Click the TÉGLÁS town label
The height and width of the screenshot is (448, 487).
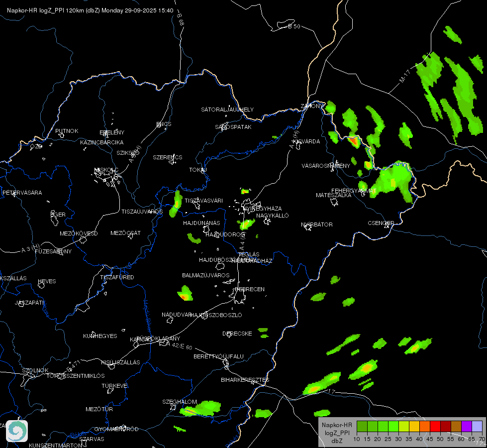tap(249, 254)
